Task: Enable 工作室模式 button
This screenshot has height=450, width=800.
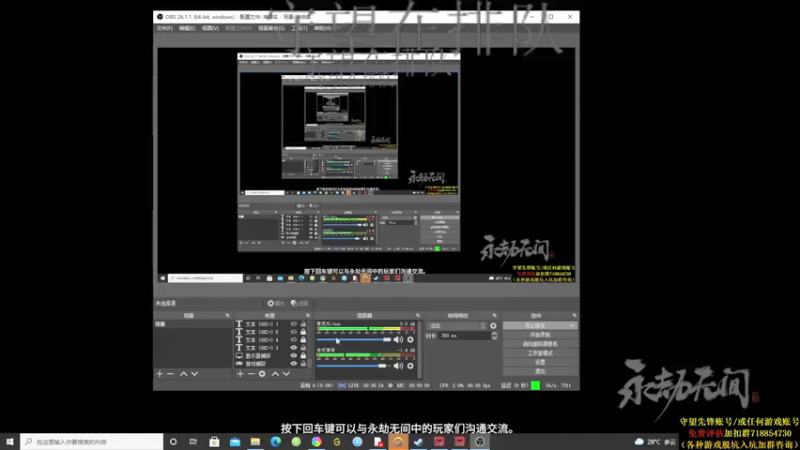Action: [540, 353]
